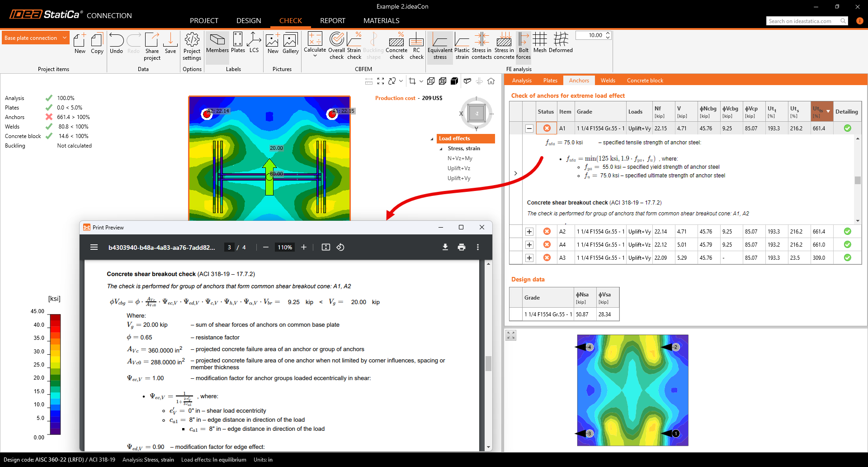The image size is (868, 467).
Task: Switch to the REPORT ribbon tab
Action: [332, 21]
